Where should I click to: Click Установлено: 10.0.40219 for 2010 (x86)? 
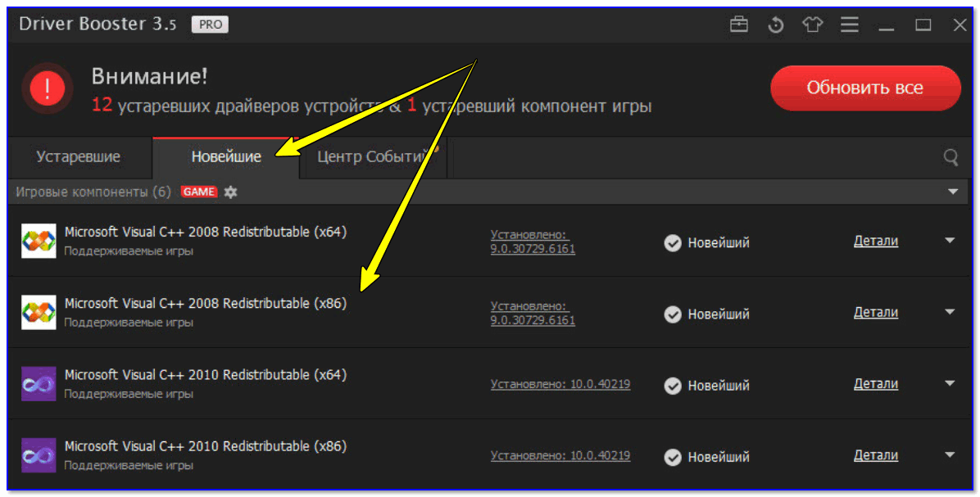560,456
